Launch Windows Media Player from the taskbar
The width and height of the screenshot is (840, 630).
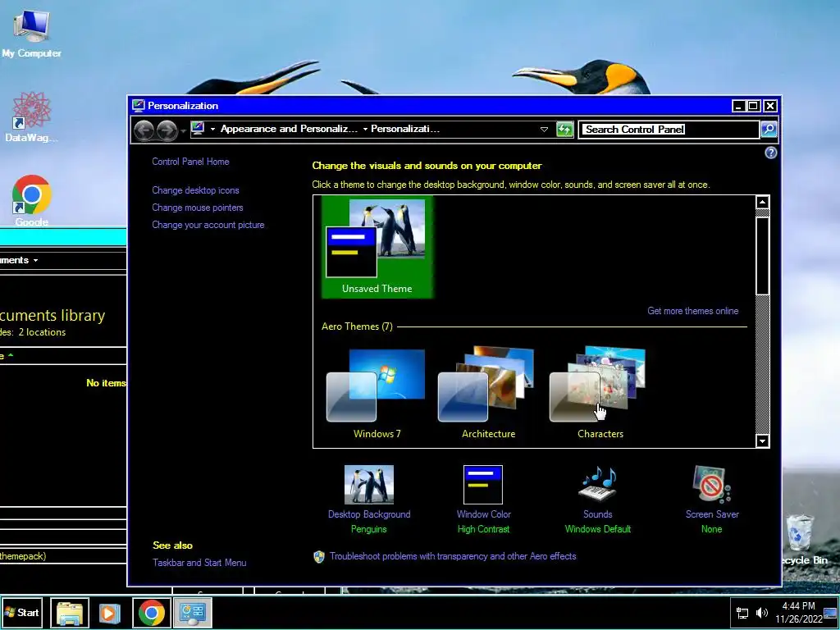109,613
